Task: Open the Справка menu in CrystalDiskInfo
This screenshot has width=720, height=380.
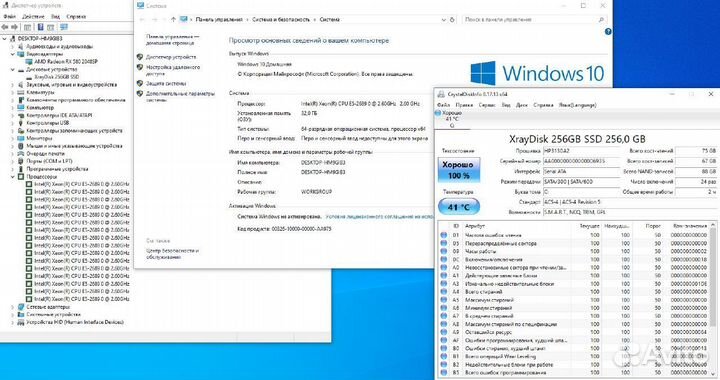Action: coord(543,105)
